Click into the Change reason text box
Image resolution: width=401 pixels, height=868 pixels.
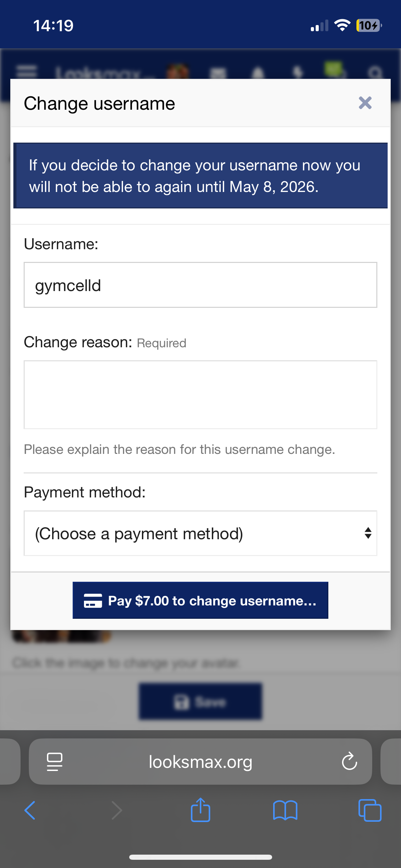(200, 394)
